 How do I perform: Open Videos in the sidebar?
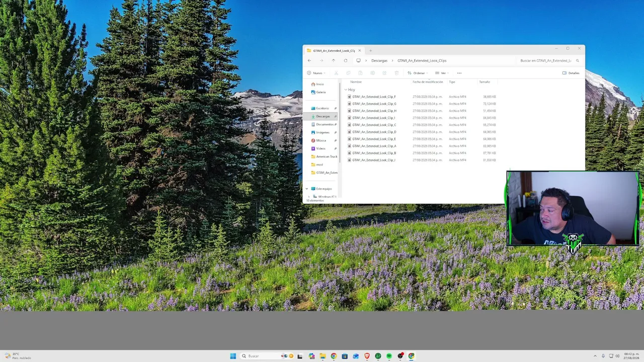(x=320, y=148)
